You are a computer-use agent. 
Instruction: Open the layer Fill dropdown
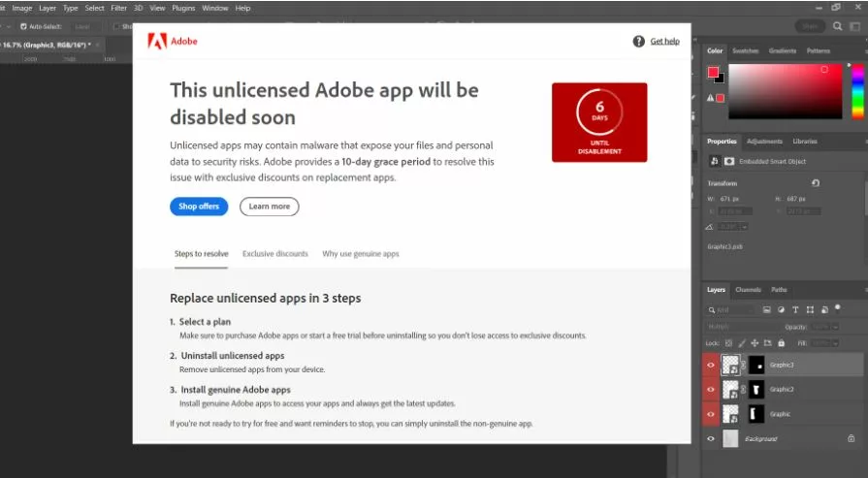coord(836,343)
